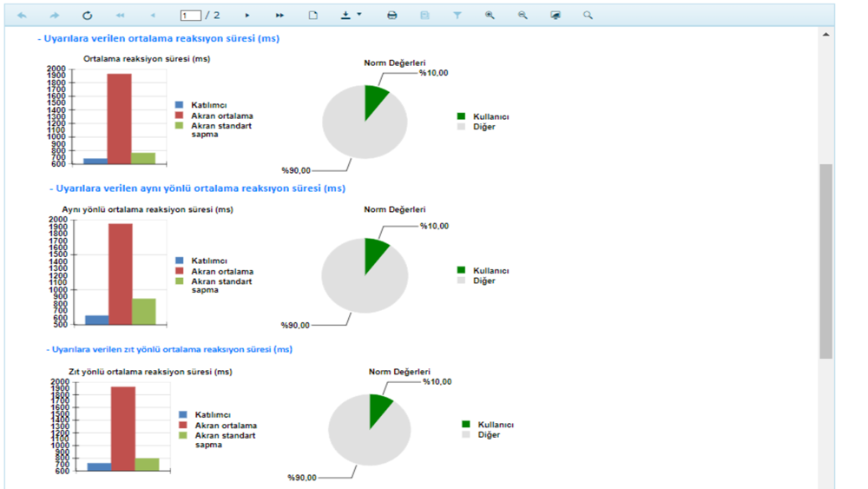
Task: Open the search icon in the toolbar
Action: coord(588,16)
